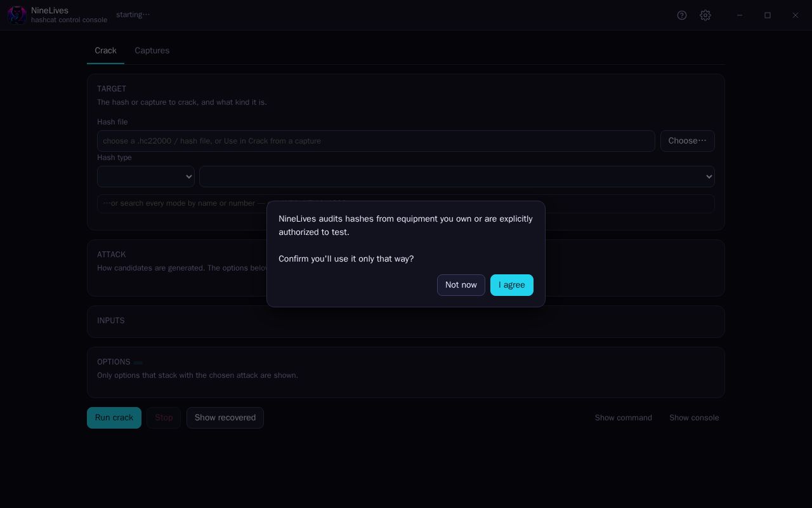The height and width of the screenshot is (508, 812).
Task: Minimize the NineLives window
Action: pos(740,15)
